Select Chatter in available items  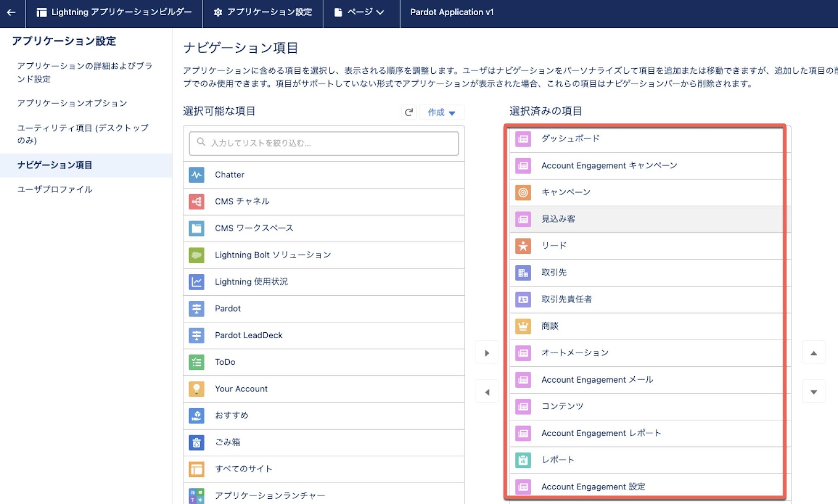[324, 175]
